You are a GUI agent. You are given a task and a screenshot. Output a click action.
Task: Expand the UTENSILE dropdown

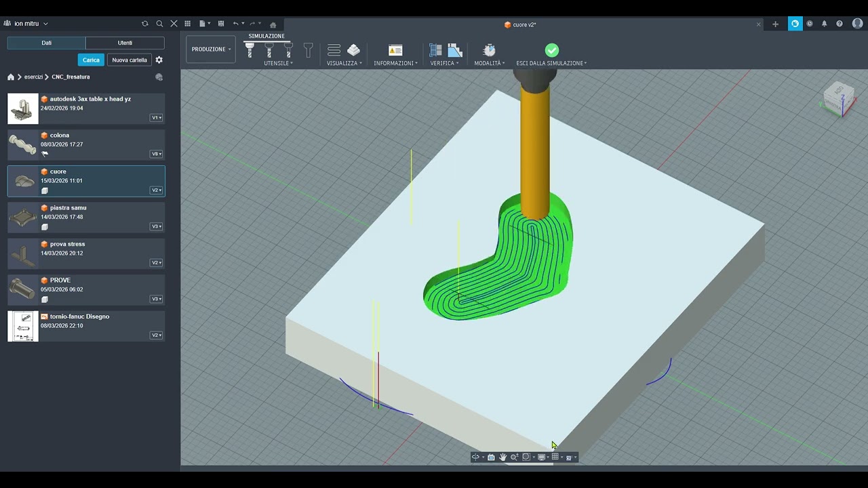(278, 63)
